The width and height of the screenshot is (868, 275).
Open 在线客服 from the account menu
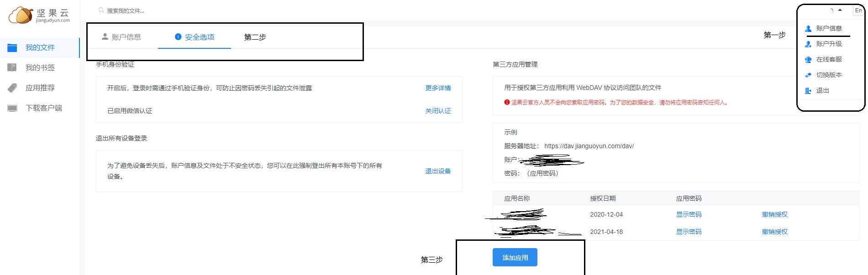click(x=829, y=59)
